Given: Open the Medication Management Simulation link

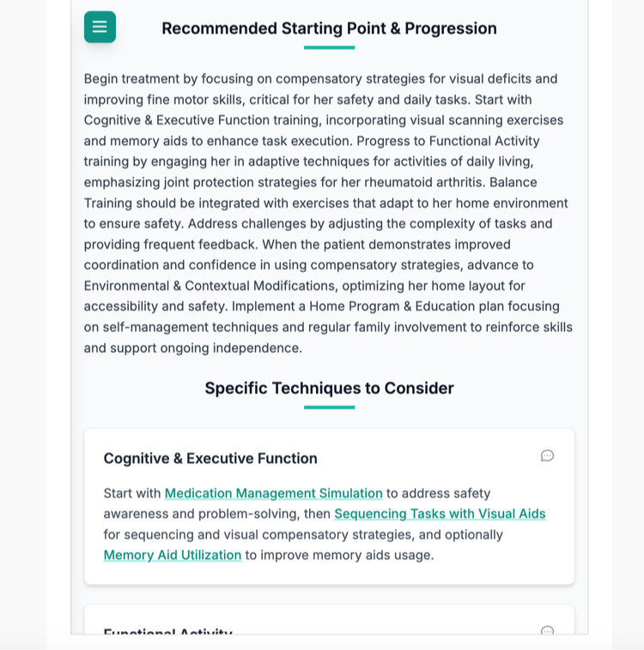Looking at the screenshot, I should point(274,494).
